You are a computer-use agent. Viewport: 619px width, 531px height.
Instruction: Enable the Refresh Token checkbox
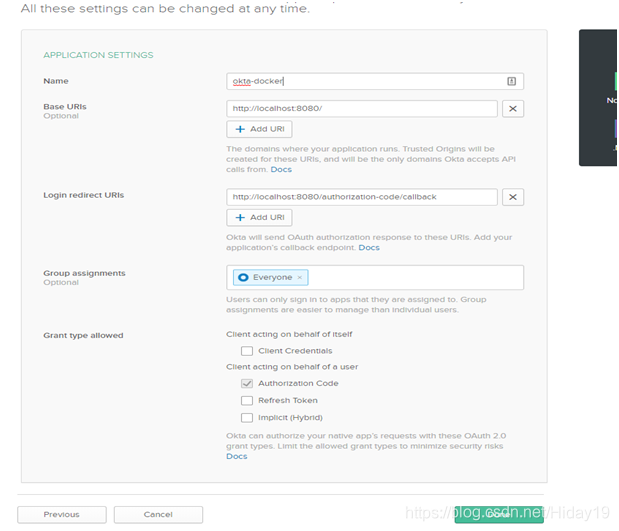(247, 400)
